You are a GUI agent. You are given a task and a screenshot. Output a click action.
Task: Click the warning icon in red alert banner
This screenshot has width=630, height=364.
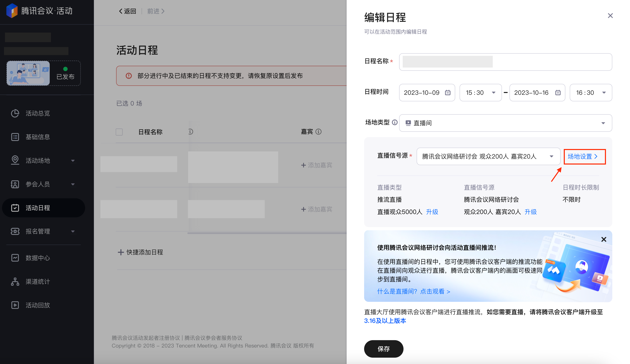click(128, 76)
